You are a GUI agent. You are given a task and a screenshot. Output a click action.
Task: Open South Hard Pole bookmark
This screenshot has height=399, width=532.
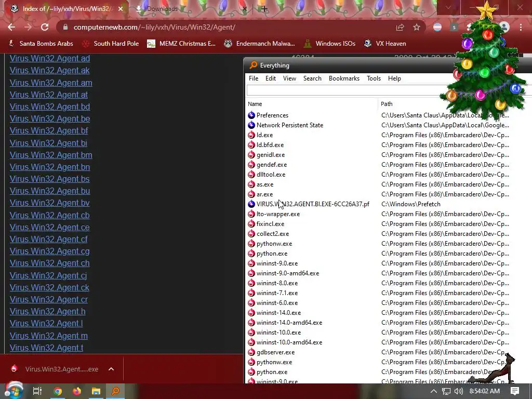pyautogui.click(x=111, y=44)
